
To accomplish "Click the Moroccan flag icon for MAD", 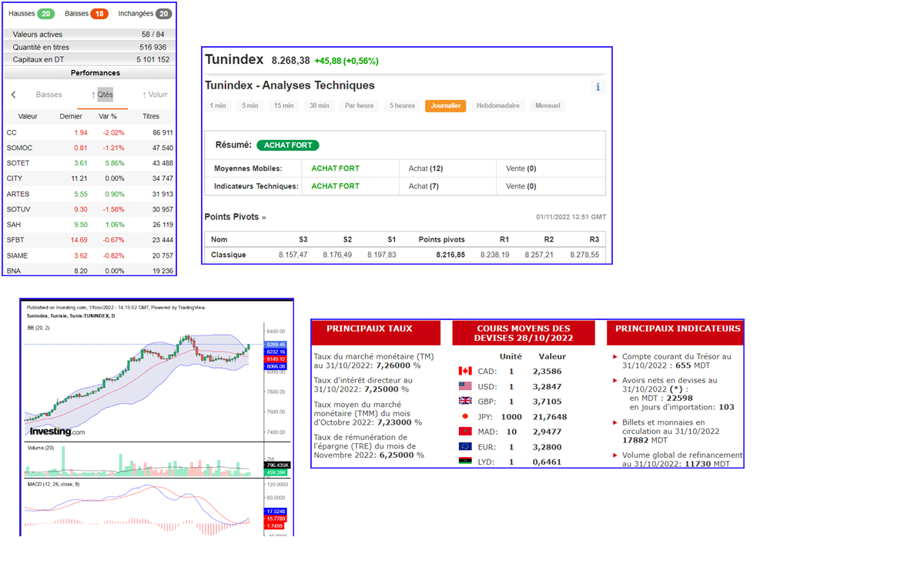I will pyautogui.click(x=465, y=432).
